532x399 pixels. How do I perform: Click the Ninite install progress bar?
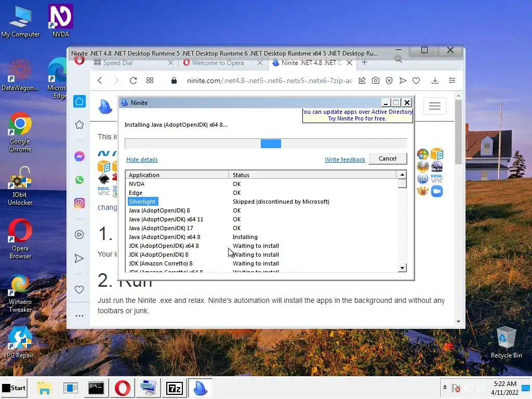(265, 143)
